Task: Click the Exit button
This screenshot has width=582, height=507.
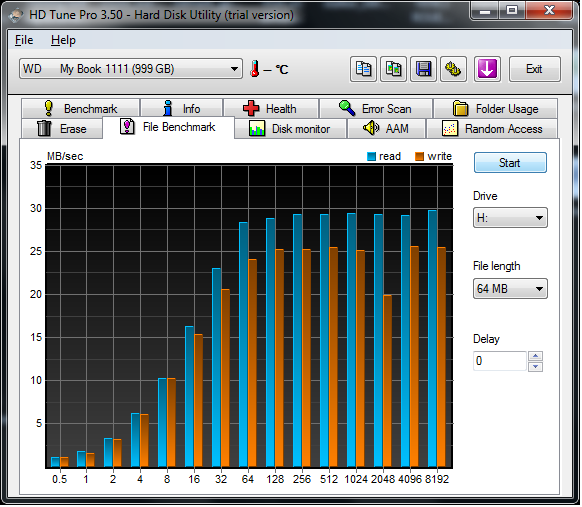Action: pyautogui.click(x=535, y=69)
